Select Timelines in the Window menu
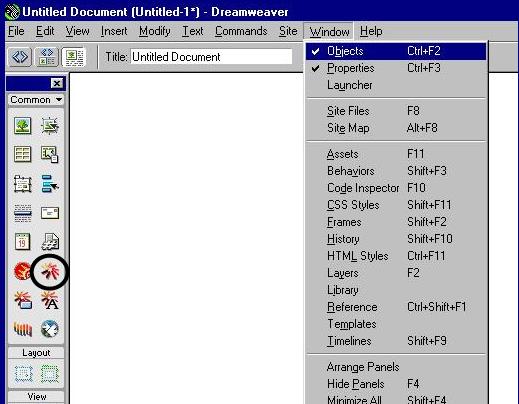The width and height of the screenshot is (519, 404). (396, 341)
